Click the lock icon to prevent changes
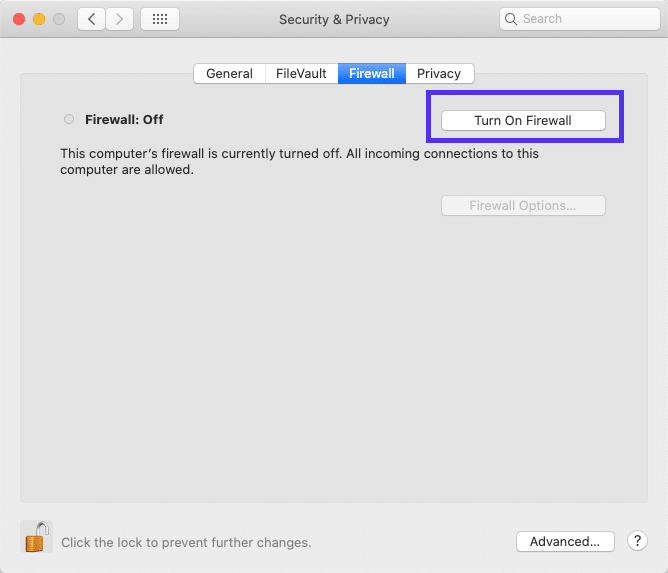668x573 pixels. coord(36,537)
